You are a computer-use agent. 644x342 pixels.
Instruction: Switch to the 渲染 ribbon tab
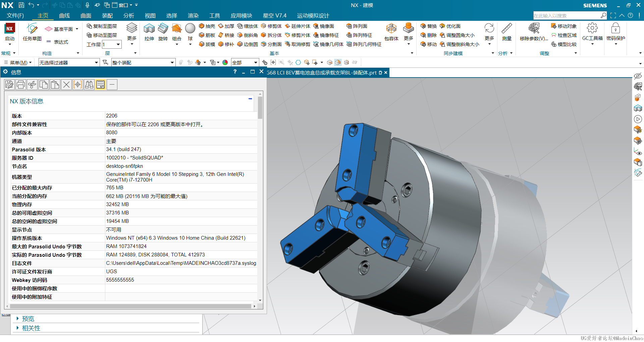[193, 15]
